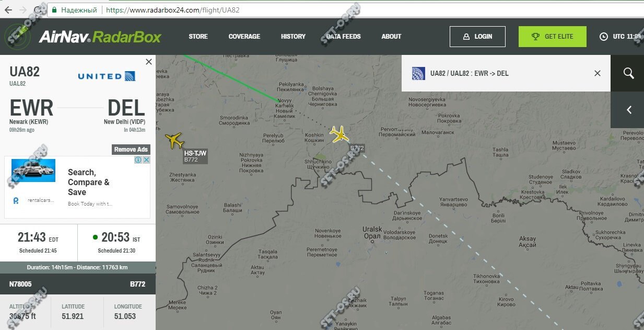Open the STORE menu item
The width and height of the screenshot is (644, 330).
(198, 37)
